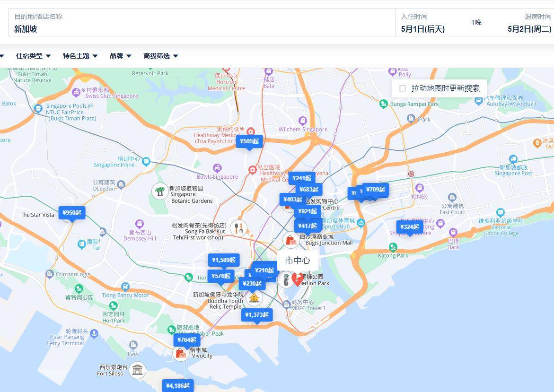Screen dimensions: 554x392
Task: Click the Singapore Botanic Gardens palm icon
Action: point(160,191)
